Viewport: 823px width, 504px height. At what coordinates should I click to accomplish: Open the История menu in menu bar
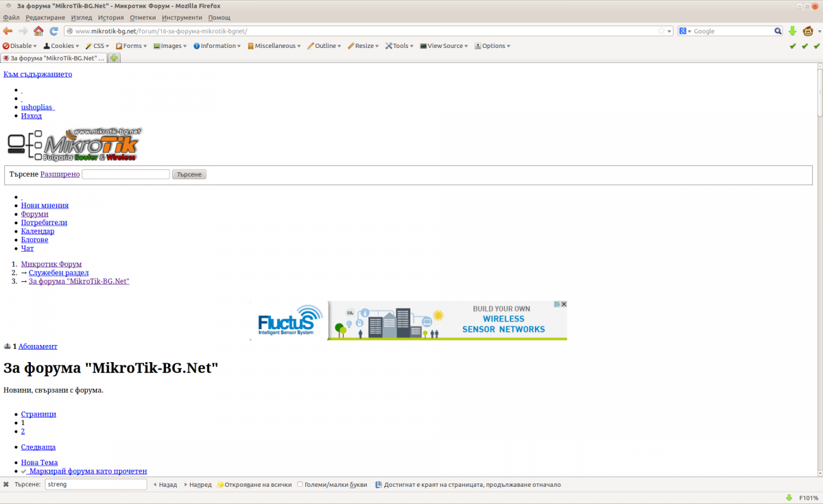point(110,17)
